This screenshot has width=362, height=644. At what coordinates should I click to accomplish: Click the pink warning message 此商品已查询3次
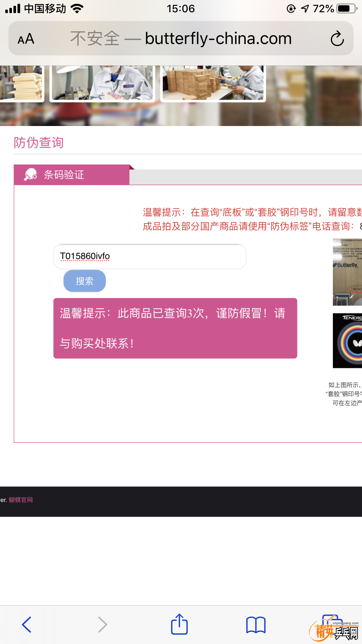point(175,328)
